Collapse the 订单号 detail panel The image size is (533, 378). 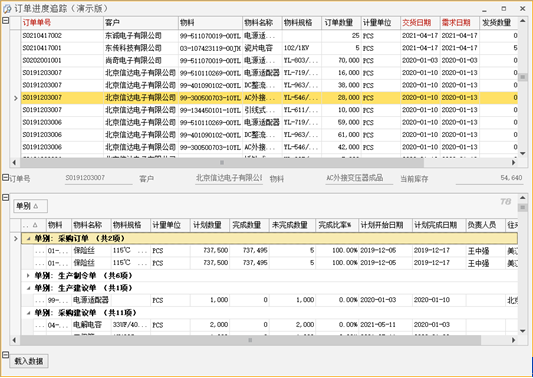click(5, 177)
